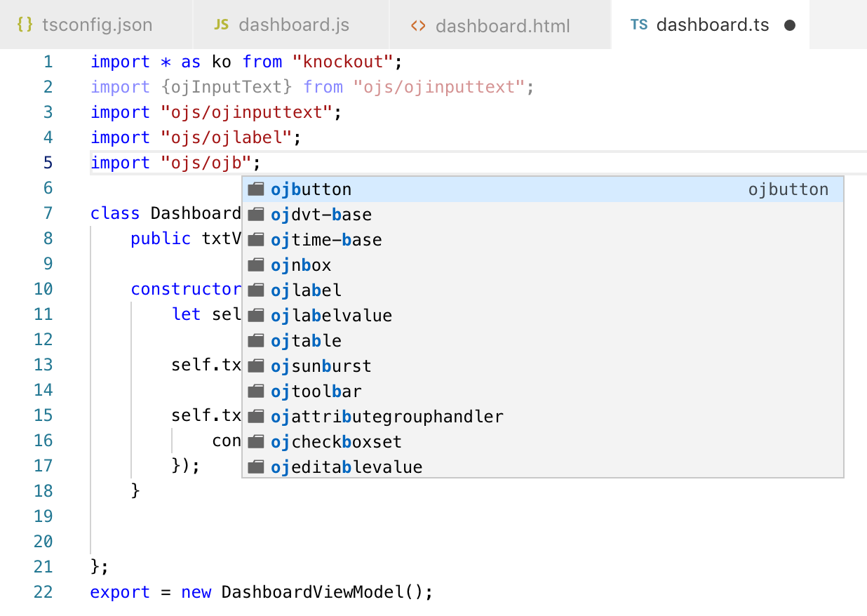Select ojattributegrouphandler from the suggestions
This screenshot has height=616, width=867.
pos(386,416)
